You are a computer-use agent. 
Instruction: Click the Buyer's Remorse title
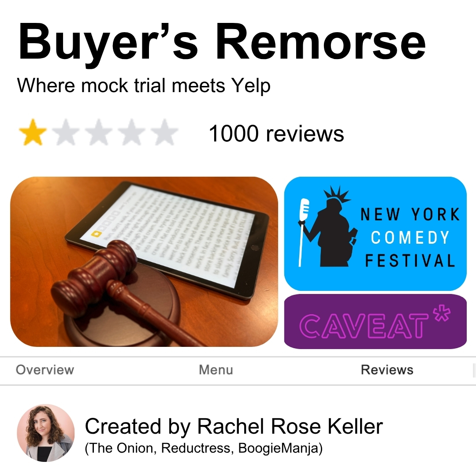[222, 42]
